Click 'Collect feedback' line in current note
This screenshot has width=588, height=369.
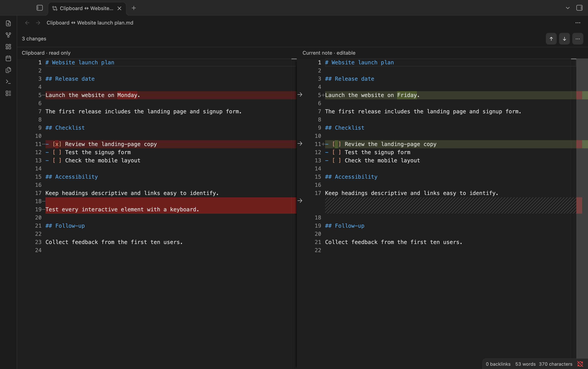(x=394, y=242)
